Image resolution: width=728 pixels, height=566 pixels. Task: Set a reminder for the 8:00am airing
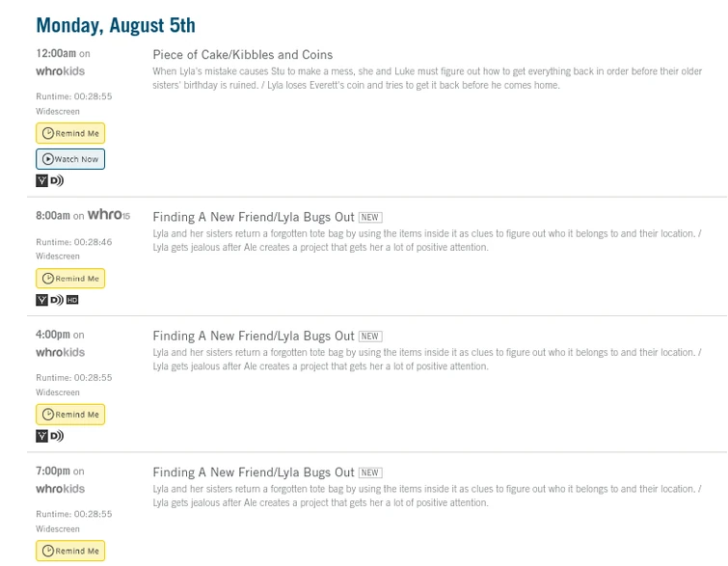tap(70, 279)
